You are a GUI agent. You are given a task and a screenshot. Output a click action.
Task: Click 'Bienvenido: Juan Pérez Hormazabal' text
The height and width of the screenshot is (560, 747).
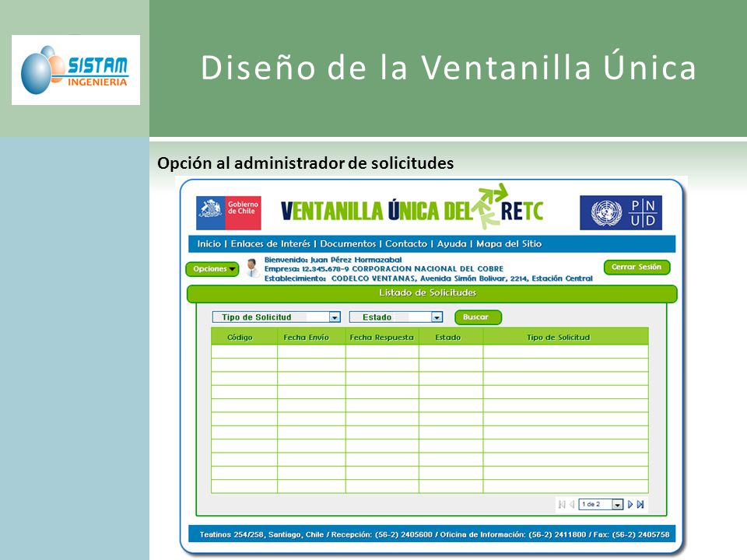coord(333,260)
